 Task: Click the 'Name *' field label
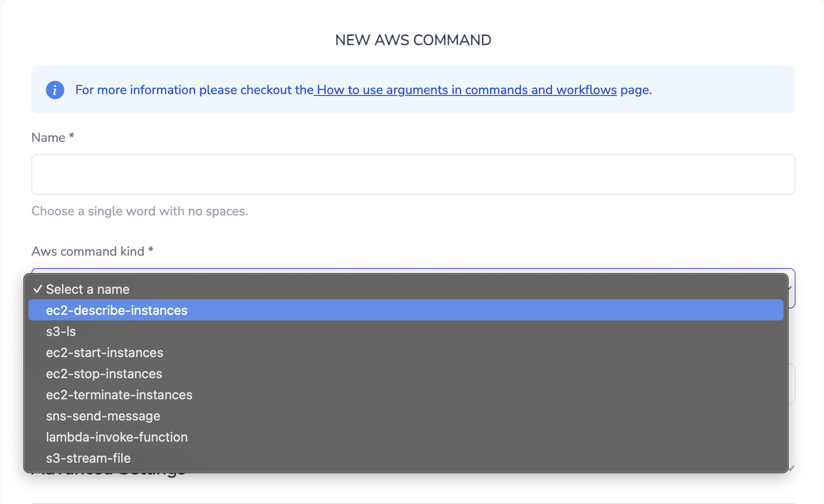(x=53, y=138)
